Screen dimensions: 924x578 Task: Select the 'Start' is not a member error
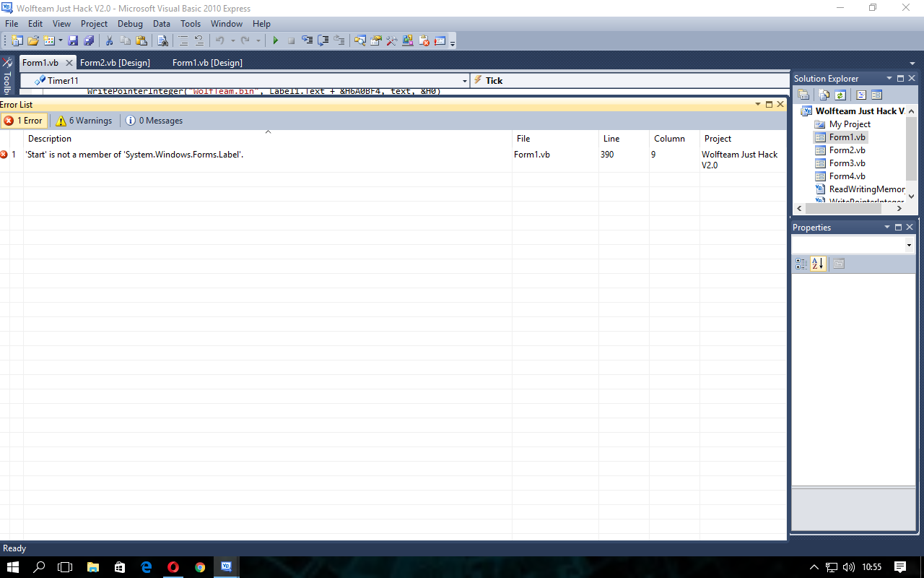click(393, 160)
